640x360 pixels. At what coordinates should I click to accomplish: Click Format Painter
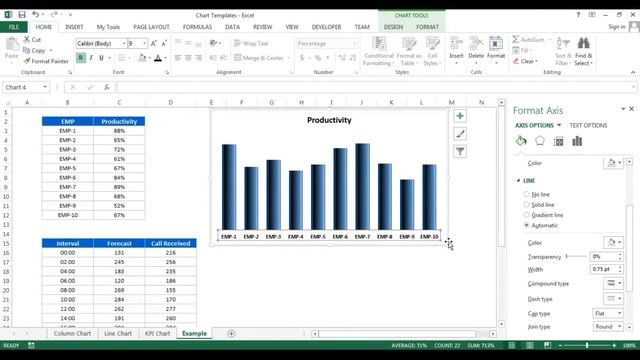[46, 61]
